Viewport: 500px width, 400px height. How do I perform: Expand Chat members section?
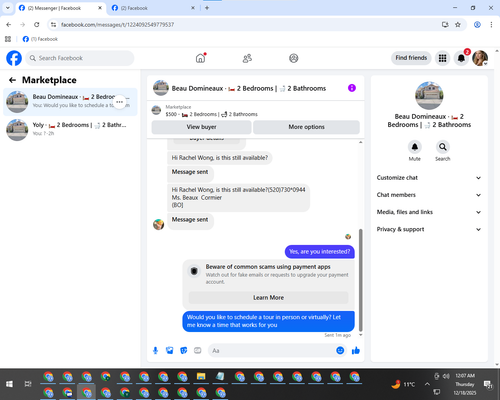(429, 195)
